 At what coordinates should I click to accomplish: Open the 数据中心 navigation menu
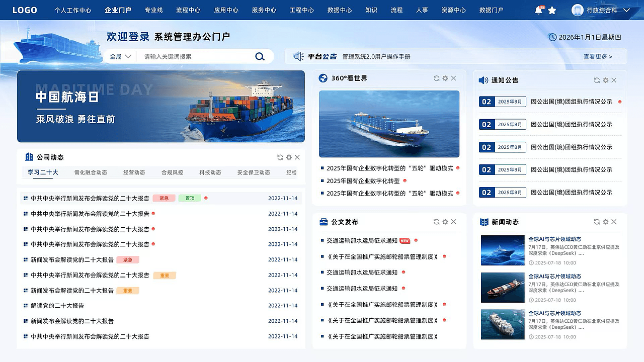[339, 10]
